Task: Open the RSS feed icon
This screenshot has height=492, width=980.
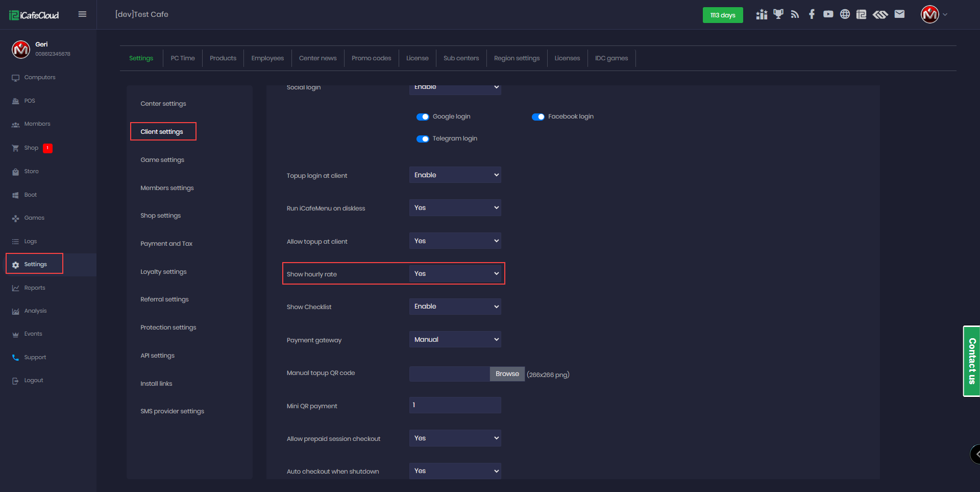Action: [795, 14]
